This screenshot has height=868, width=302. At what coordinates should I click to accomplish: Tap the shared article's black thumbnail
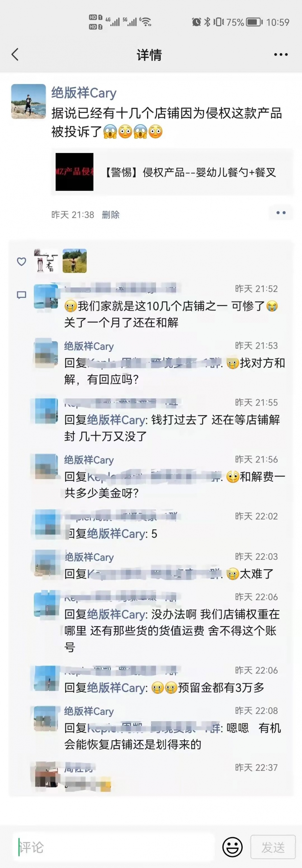74,172
